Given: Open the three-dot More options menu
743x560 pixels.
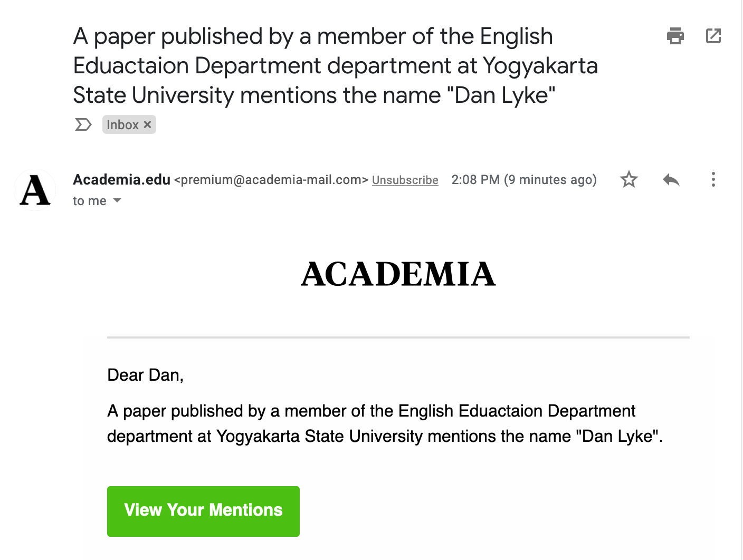Looking at the screenshot, I should [x=713, y=180].
